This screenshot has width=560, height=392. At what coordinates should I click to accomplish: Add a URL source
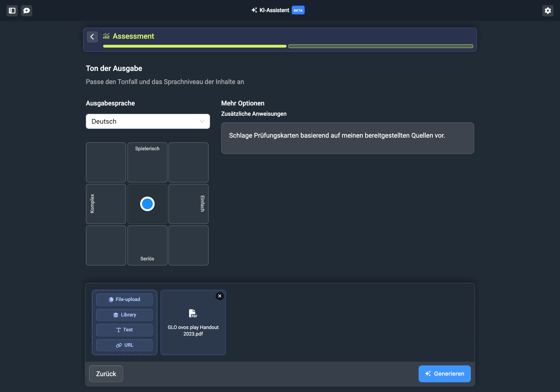pyautogui.click(x=124, y=345)
